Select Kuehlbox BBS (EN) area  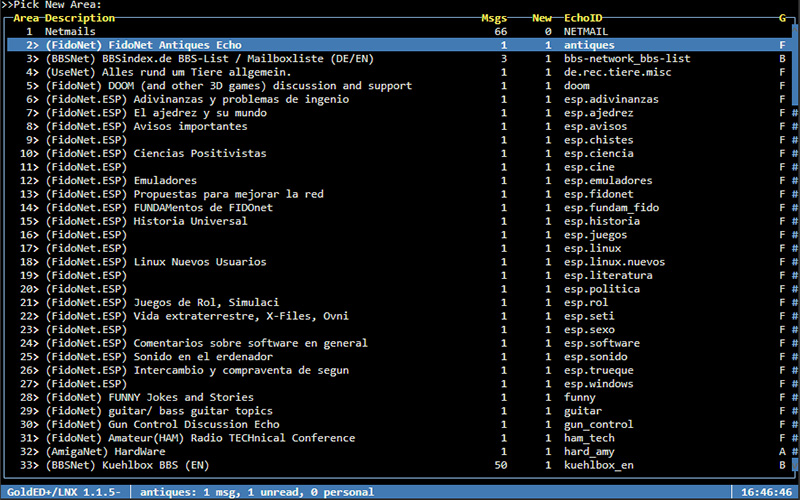point(399,465)
